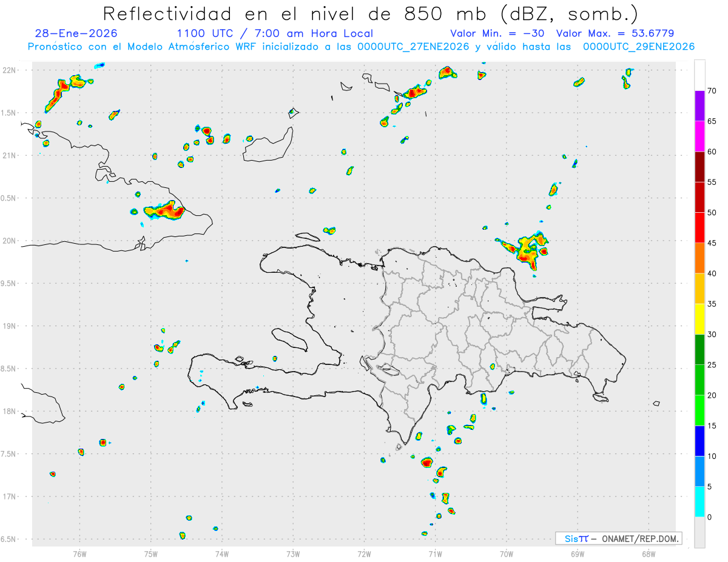The height and width of the screenshot is (562, 728).
Task: Pick the dark green 25–30 dBZ segment
Action: click(699, 349)
